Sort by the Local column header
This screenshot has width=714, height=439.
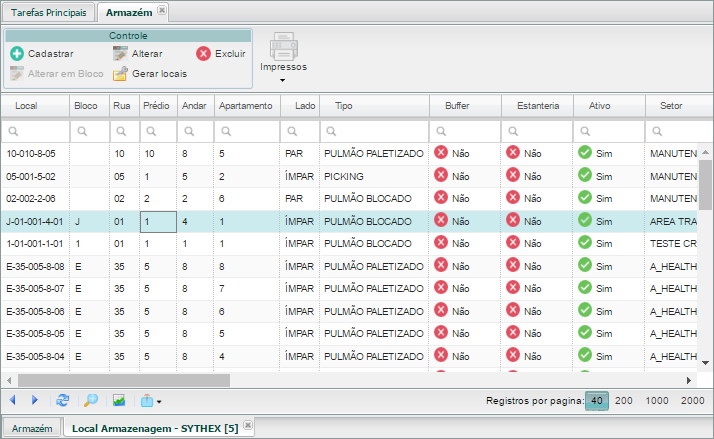35,106
